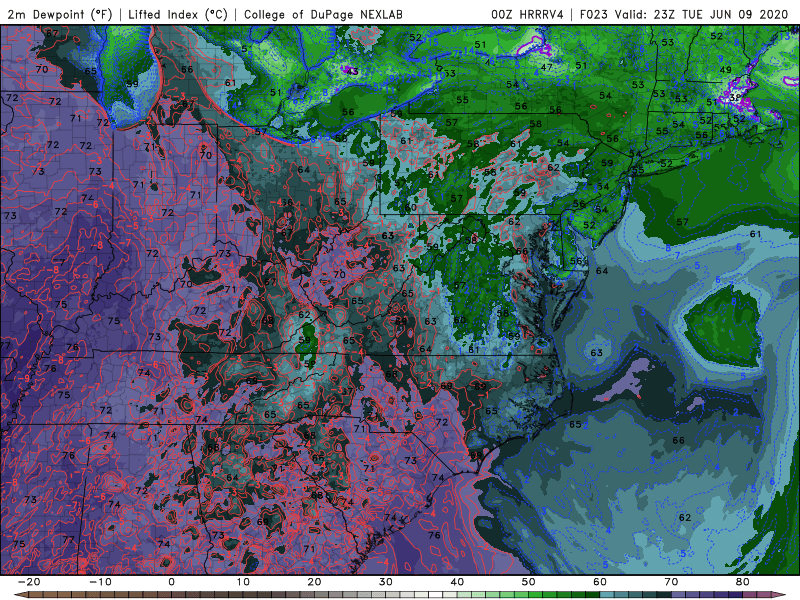Click the -20 tick on the color scale
Image resolution: width=800 pixels, height=600 pixels.
click(29, 582)
